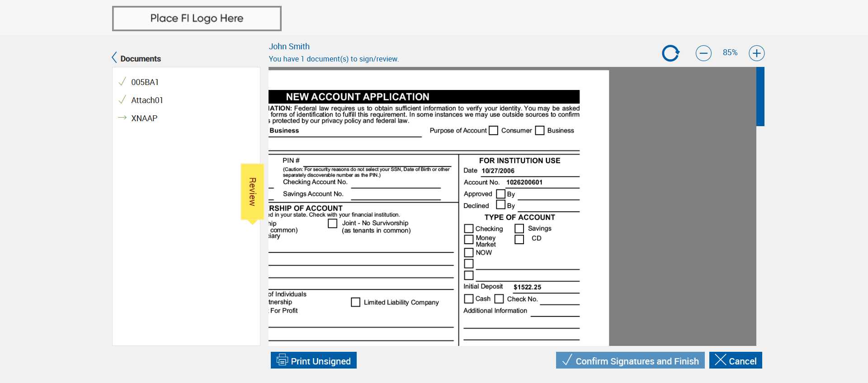This screenshot has width=868, height=383.
Task: Click the Place FI Logo Here banner
Action: point(197,19)
